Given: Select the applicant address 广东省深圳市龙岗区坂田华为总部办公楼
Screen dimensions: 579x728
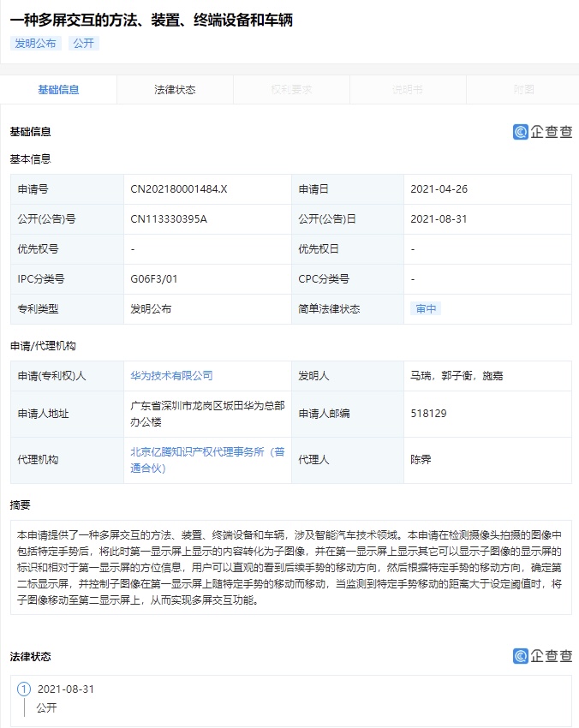Looking at the screenshot, I should (x=207, y=414).
